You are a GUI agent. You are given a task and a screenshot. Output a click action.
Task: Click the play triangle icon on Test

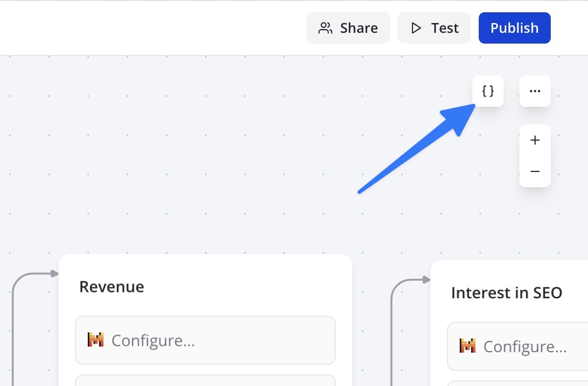416,28
